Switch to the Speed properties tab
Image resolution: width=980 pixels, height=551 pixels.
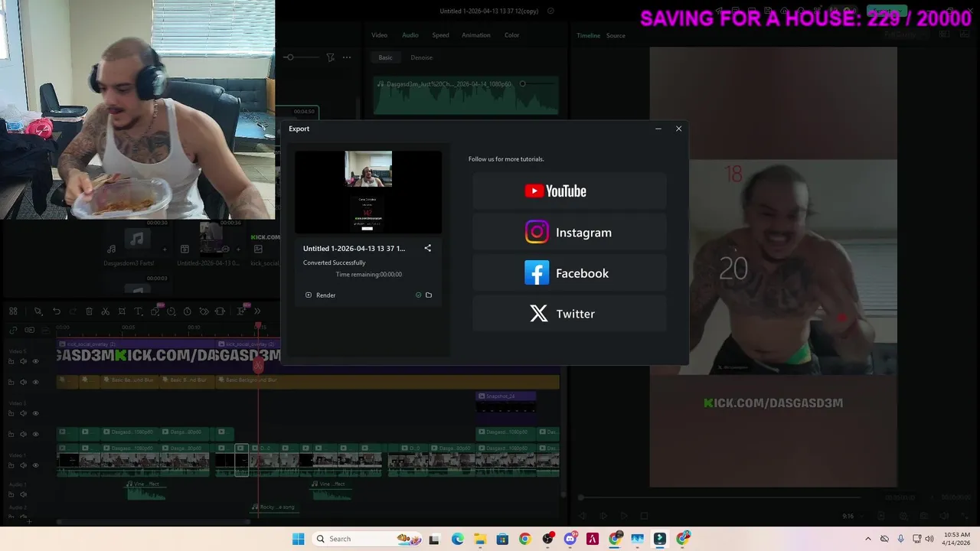point(440,35)
